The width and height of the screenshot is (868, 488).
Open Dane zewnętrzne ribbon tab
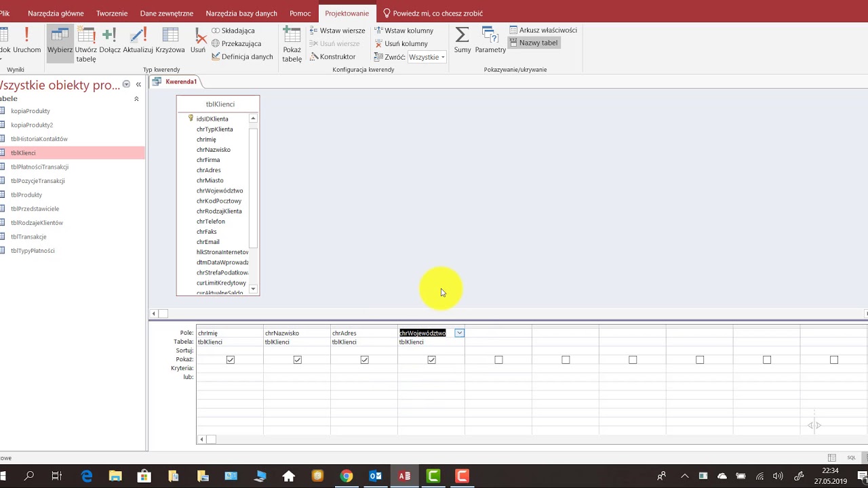167,13
